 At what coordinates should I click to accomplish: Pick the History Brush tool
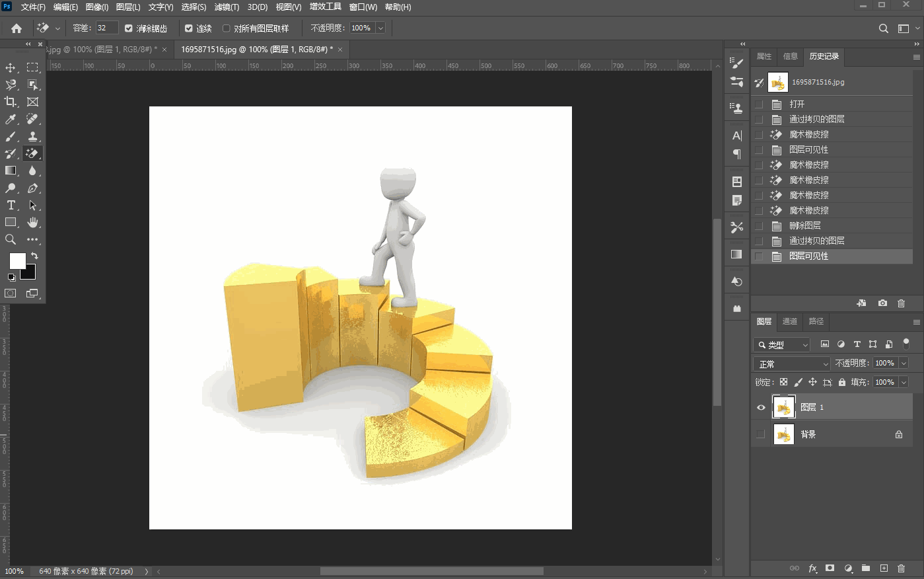tap(11, 153)
